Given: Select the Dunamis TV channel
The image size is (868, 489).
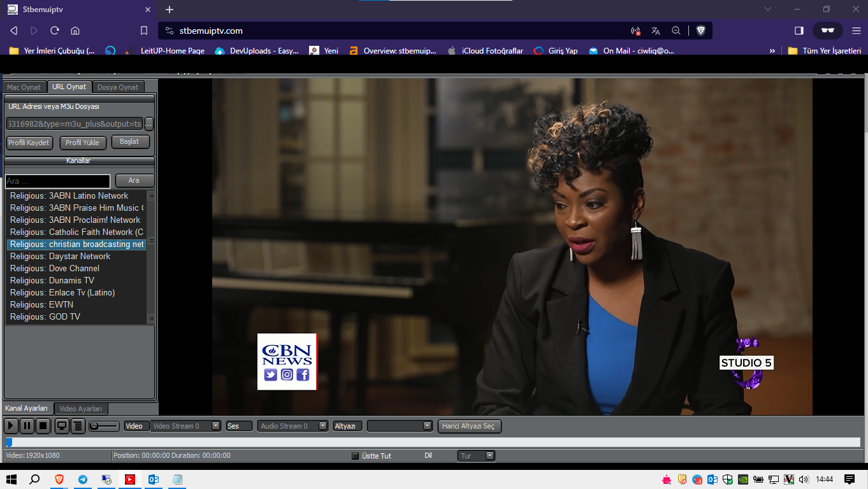Looking at the screenshot, I should [76, 281].
